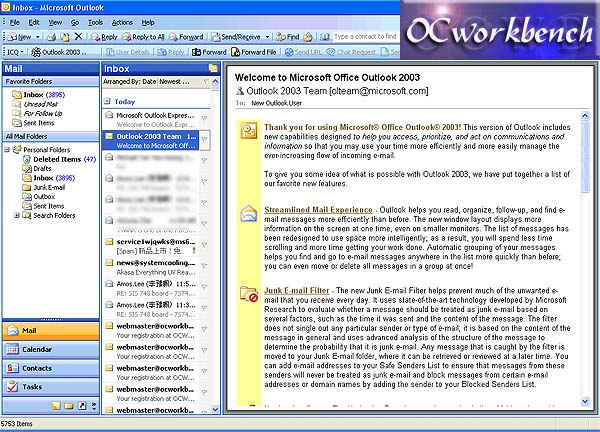Screen dimensions: 600x432
Task: Click the Deleted Items folder
Action: click(59, 159)
